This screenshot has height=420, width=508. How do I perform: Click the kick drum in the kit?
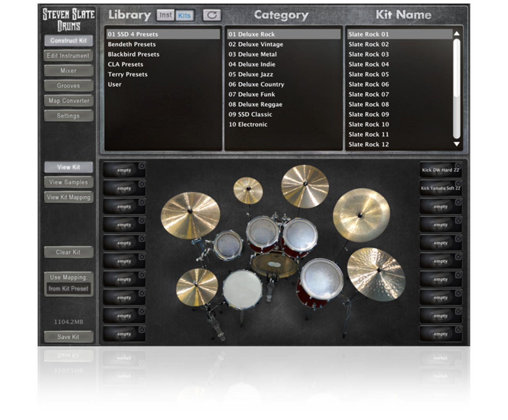coord(275,265)
